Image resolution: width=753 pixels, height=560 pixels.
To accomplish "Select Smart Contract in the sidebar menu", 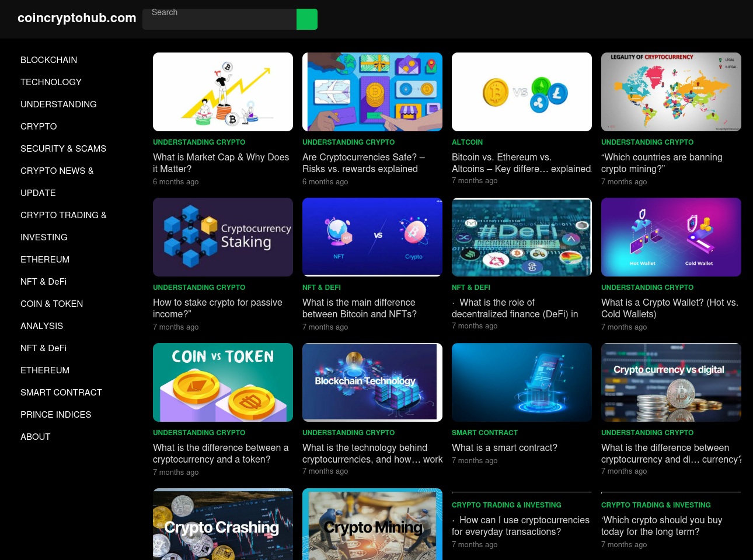I will [61, 393].
